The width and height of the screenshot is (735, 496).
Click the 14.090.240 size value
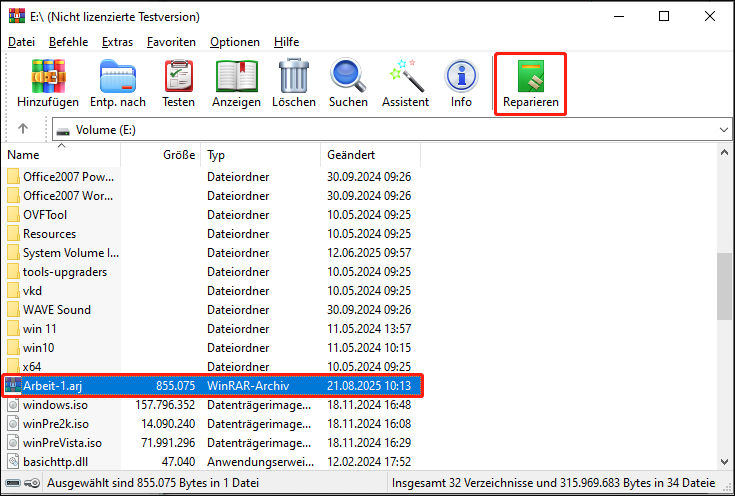(x=168, y=424)
